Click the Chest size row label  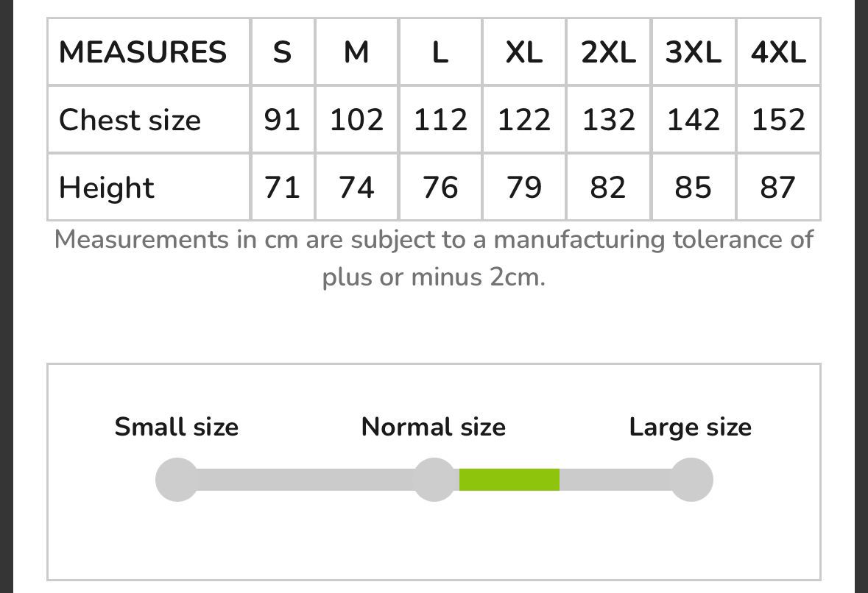130,119
